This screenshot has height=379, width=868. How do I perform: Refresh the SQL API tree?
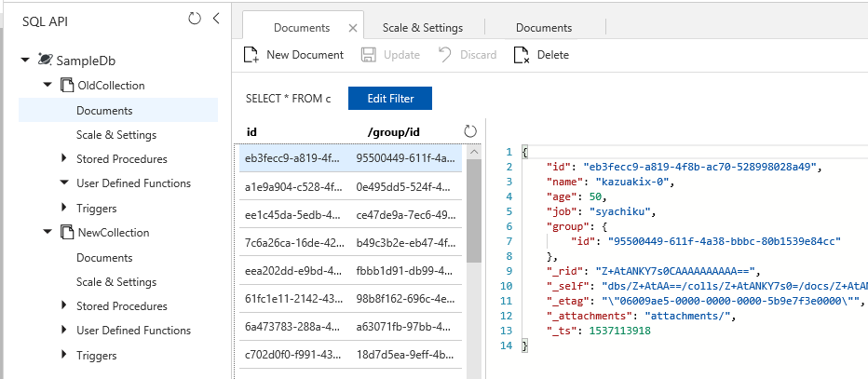(x=195, y=19)
